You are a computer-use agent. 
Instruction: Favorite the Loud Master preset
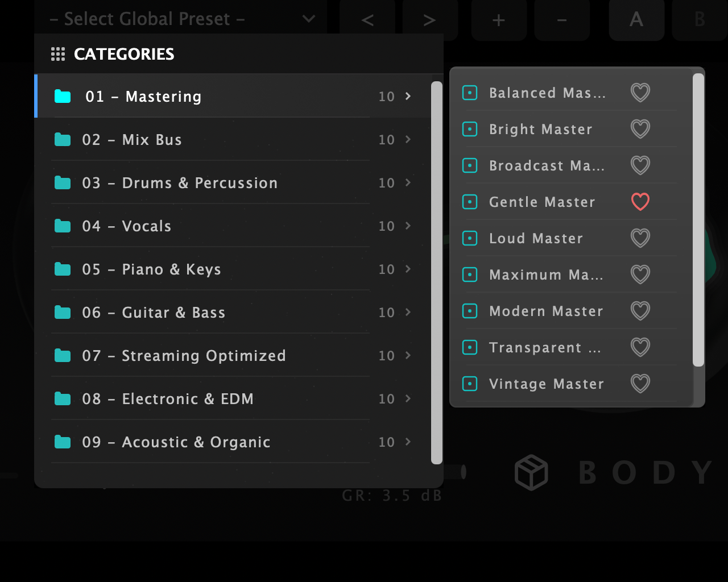point(640,238)
